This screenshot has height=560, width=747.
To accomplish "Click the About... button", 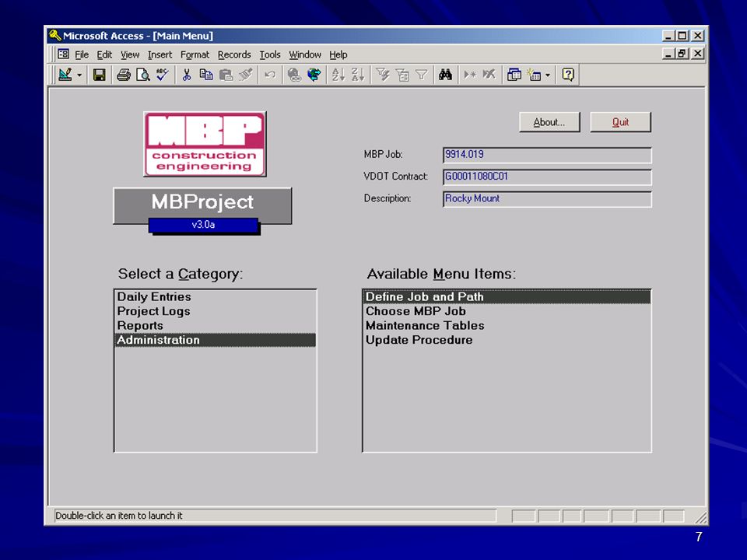I will click(549, 122).
